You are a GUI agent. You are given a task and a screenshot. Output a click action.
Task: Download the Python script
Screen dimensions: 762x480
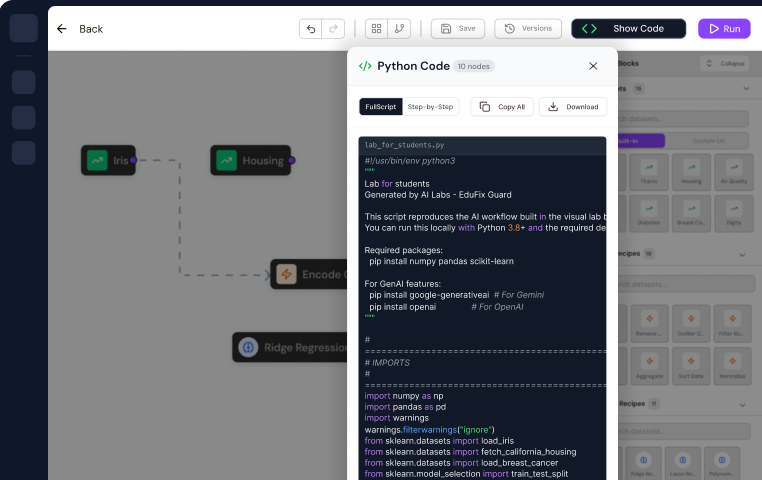tap(573, 106)
